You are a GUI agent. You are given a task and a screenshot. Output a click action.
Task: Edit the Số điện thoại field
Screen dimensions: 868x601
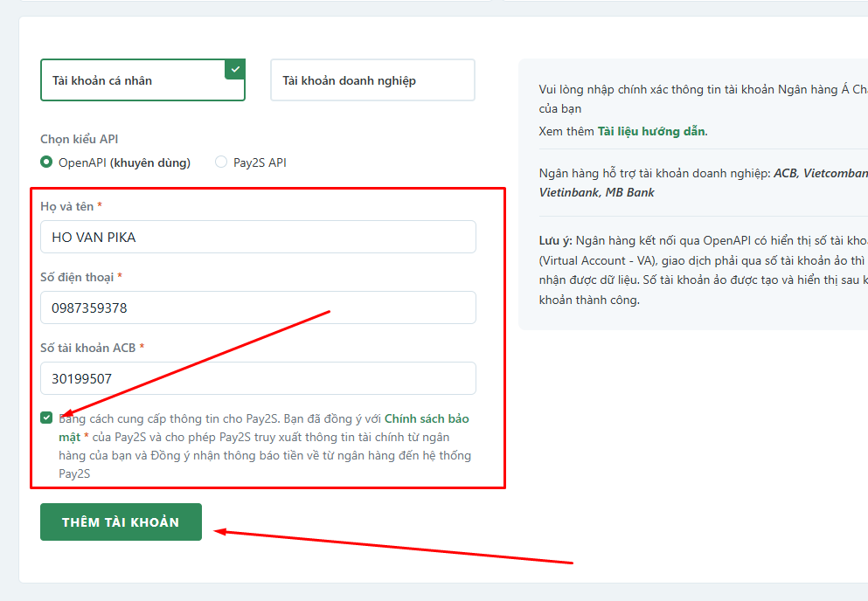[x=258, y=307]
